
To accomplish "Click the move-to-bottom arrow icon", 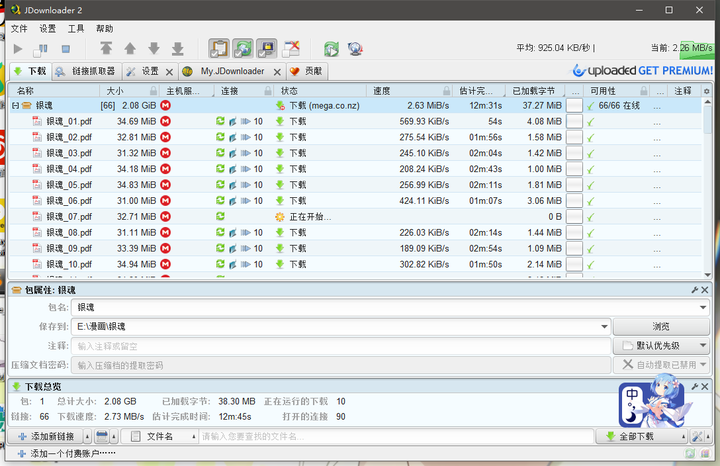I will point(177,48).
